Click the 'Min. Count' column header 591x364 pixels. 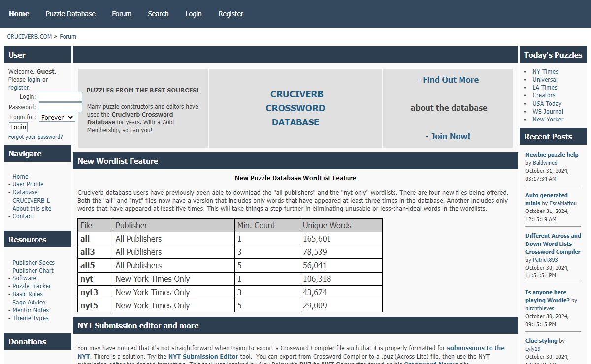click(267, 225)
